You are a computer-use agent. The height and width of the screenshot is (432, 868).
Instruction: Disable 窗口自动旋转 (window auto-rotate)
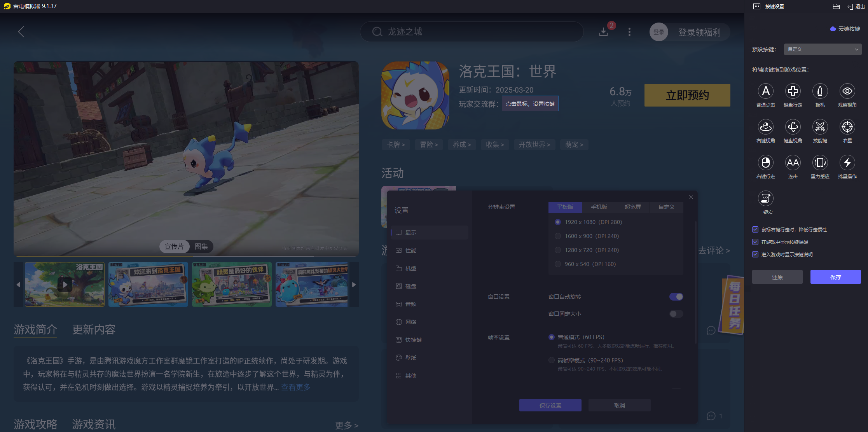point(676,296)
